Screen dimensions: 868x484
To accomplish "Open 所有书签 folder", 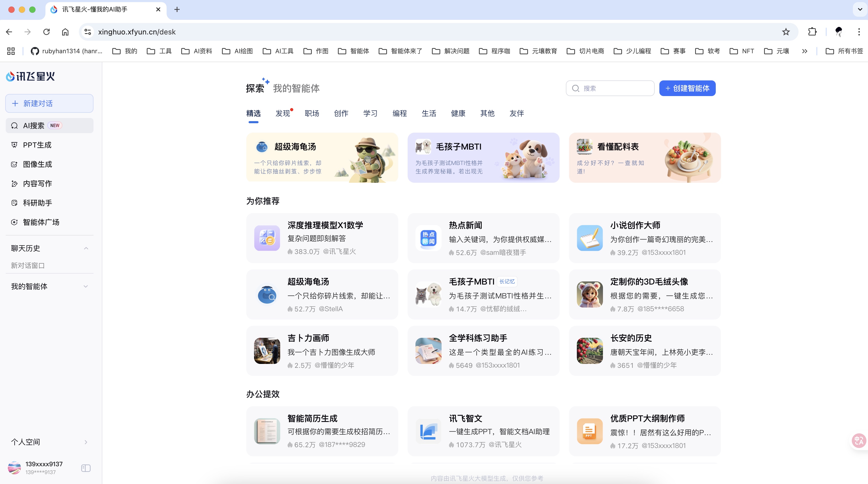I will 844,51.
